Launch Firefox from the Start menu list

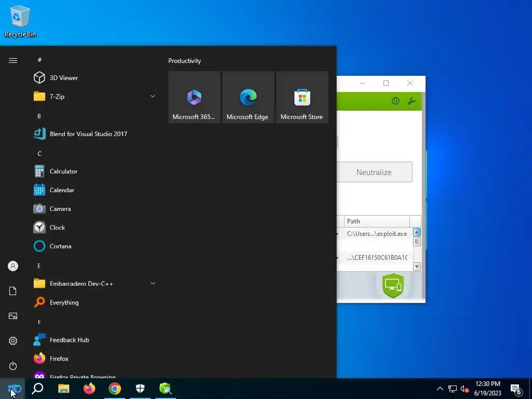95,358
